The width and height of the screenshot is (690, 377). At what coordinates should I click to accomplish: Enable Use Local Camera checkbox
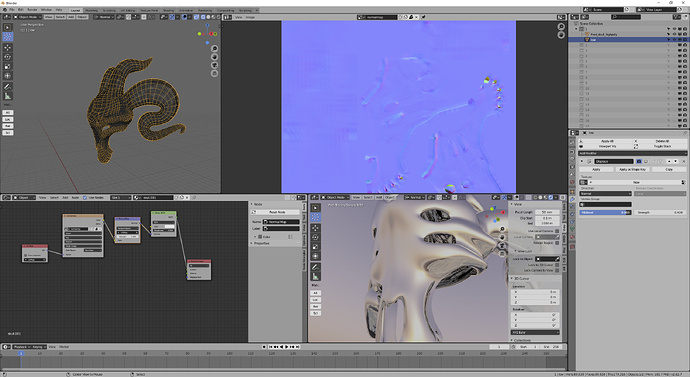[x=557, y=231]
